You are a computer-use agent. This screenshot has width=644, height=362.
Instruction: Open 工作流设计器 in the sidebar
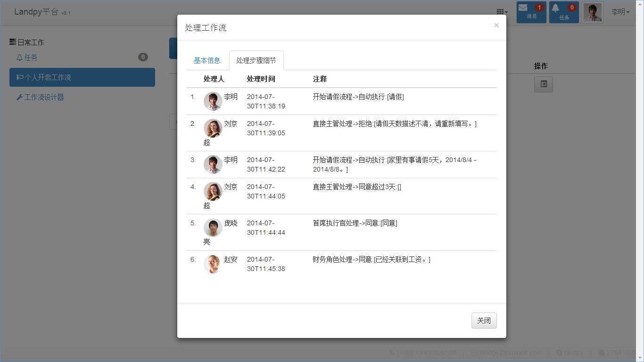click(82, 97)
